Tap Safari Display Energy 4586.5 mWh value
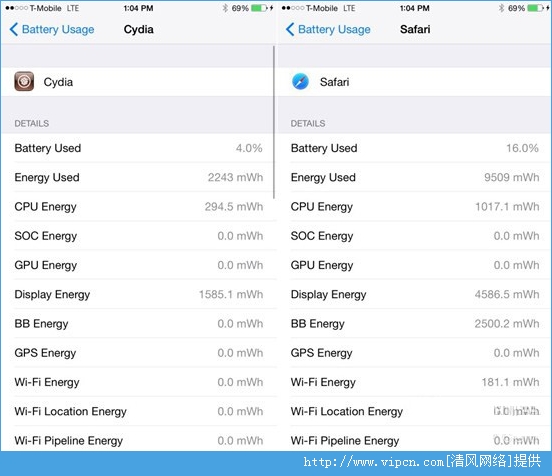The image size is (552, 476). pyautogui.click(x=507, y=294)
